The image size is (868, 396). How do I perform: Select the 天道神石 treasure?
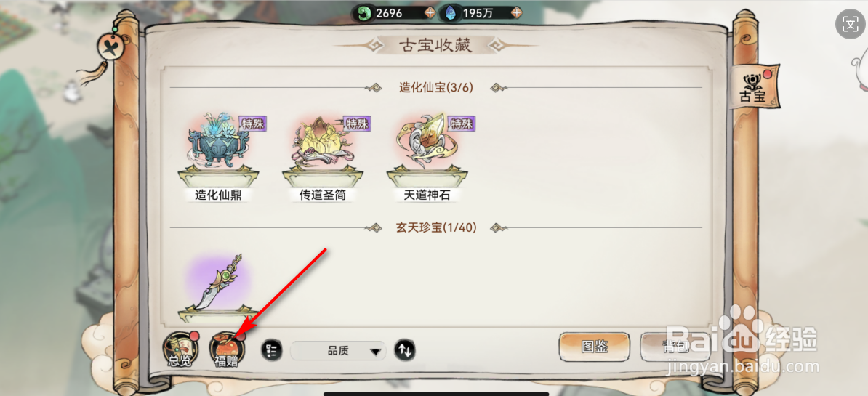[427, 156]
